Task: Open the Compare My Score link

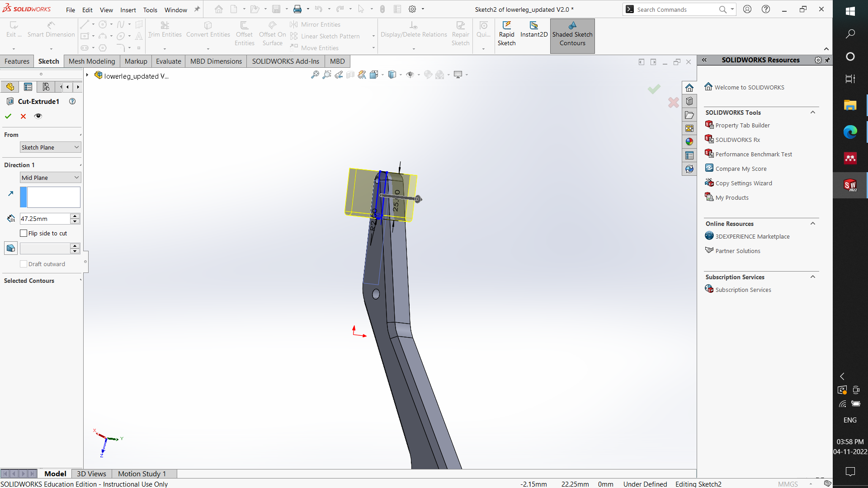Action: (741, 168)
